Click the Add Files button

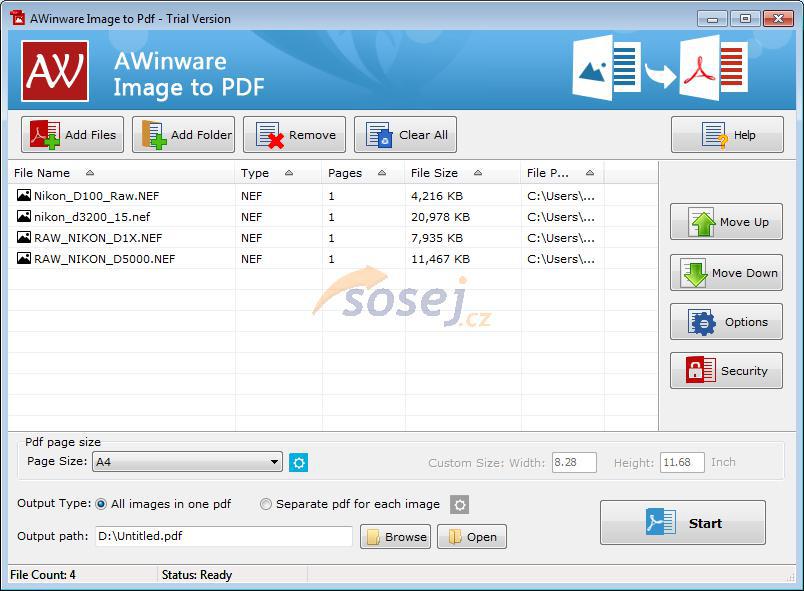point(72,135)
